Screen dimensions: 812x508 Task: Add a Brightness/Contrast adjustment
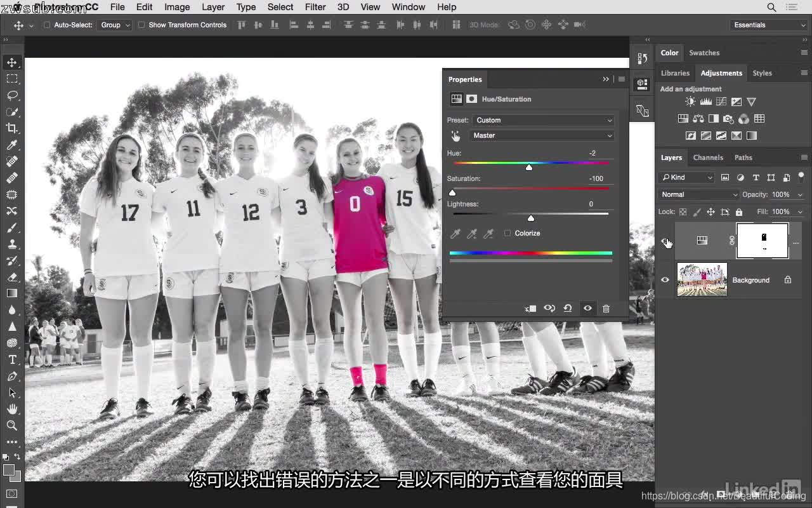point(690,102)
